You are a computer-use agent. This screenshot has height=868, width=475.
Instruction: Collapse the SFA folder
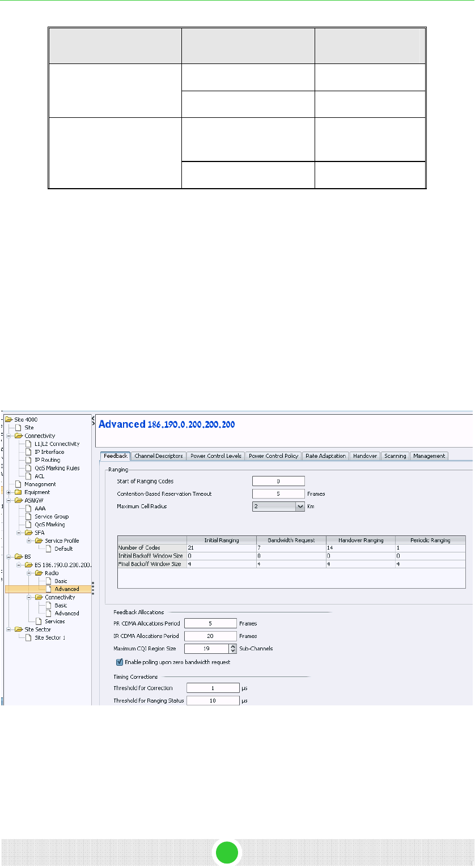click(x=18, y=533)
